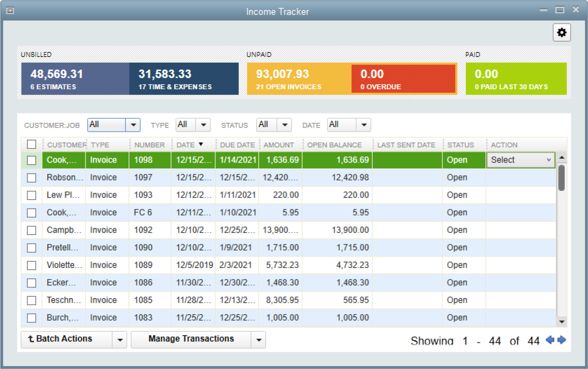Click the 4,732.23 open balance cell
The image size is (588, 369).
[337, 265]
